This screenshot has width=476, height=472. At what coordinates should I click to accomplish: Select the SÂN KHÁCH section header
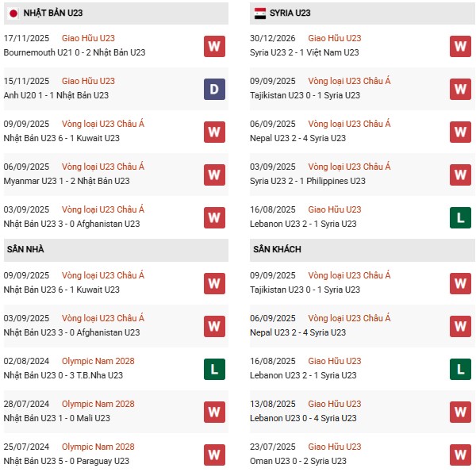277,249
